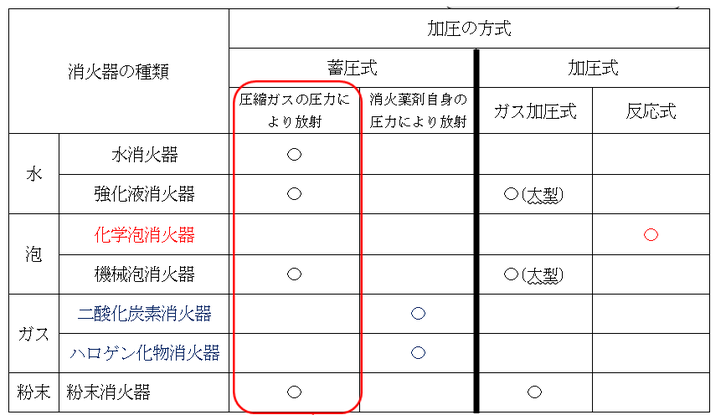Click the 消火薬剤自身の圧力により放射 header
The width and height of the screenshot is (726, 415).
(418, 111)
